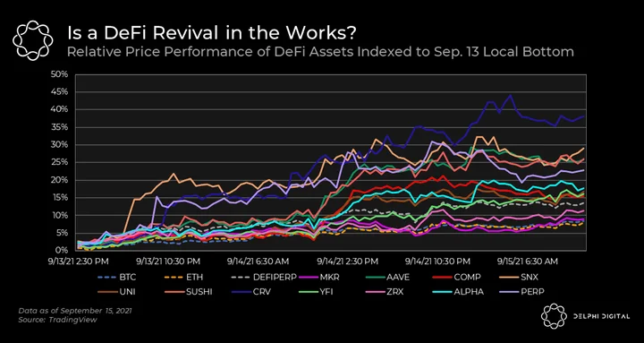Click the 'Source: TradingView' text
The height and width of the screenshot is (343, 644).
click(57, 320)
